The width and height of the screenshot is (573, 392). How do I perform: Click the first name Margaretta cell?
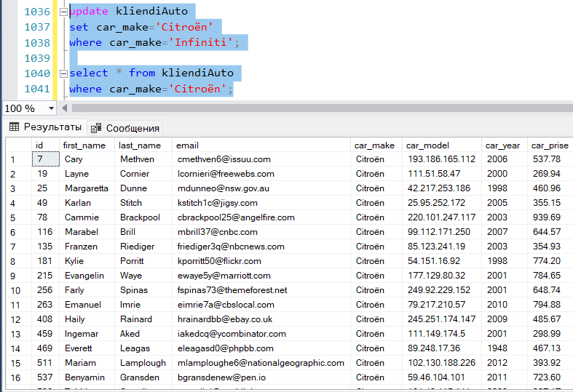[87, 188]
